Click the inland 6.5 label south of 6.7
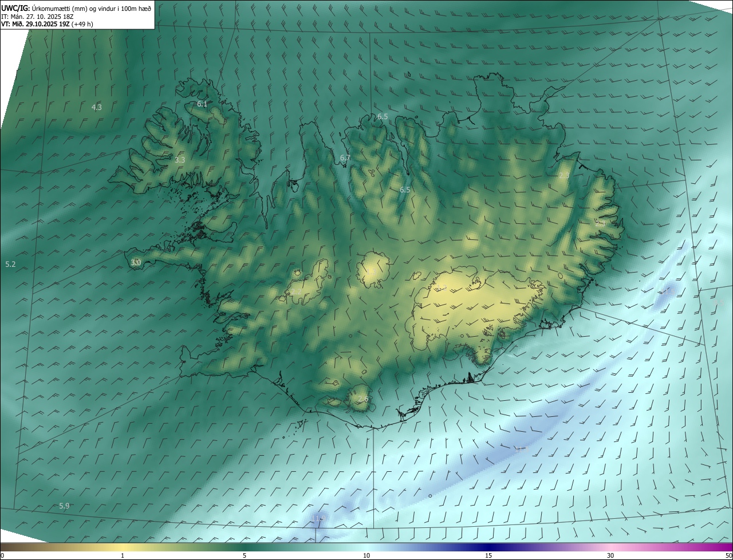 (x=405, y=190)
